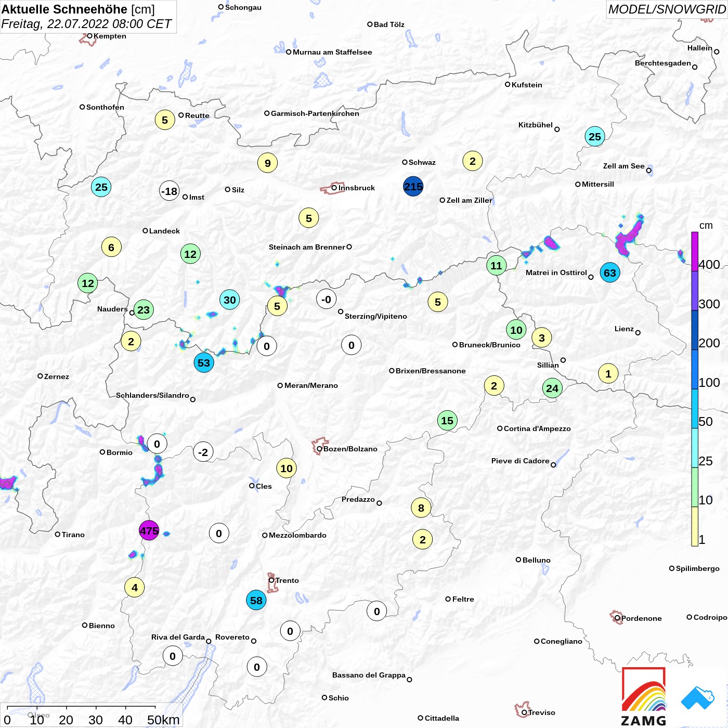728x728 pixels.
Task: Click the 63 marker near Matrei in Osttirol
Action: 610,272
